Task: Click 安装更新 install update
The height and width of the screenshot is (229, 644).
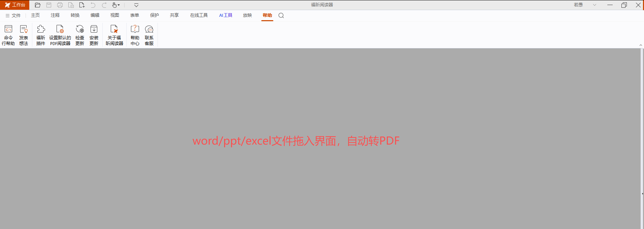Action: pyautogui.click(x=94, y=35)
